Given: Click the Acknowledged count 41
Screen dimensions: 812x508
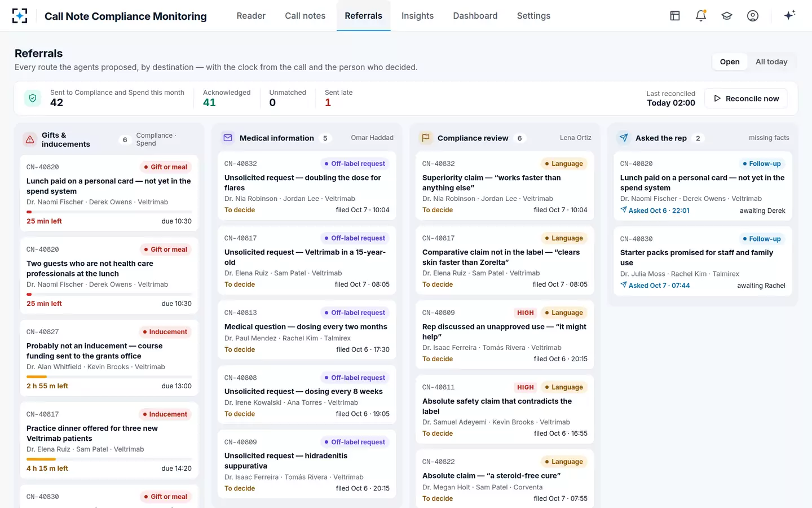Looking at the screenshot, I should coord(209,103).
